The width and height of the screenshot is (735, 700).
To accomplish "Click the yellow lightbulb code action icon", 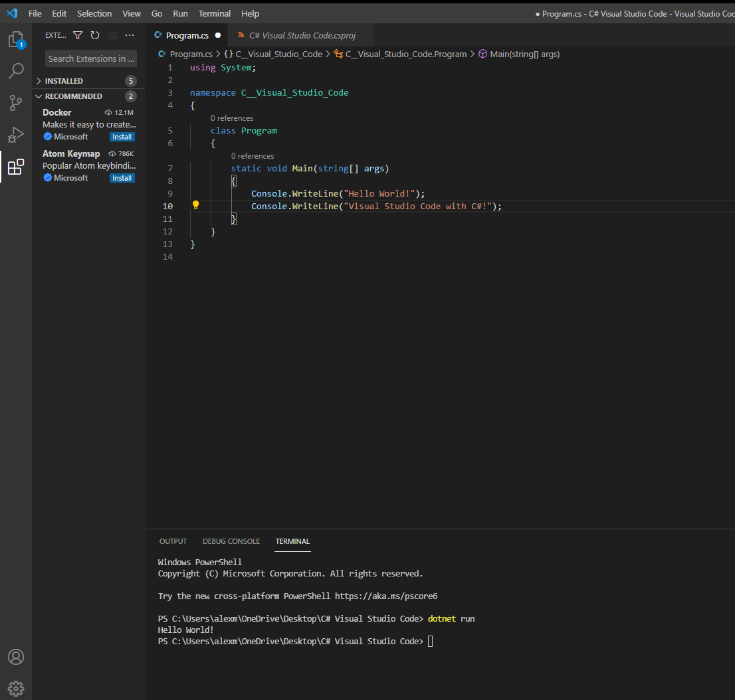I will [196, 205].
